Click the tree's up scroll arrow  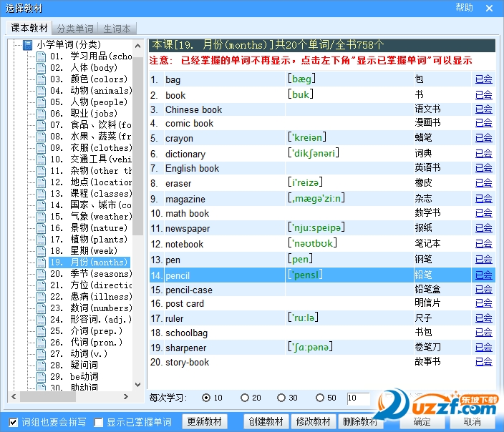coord(138,46)
